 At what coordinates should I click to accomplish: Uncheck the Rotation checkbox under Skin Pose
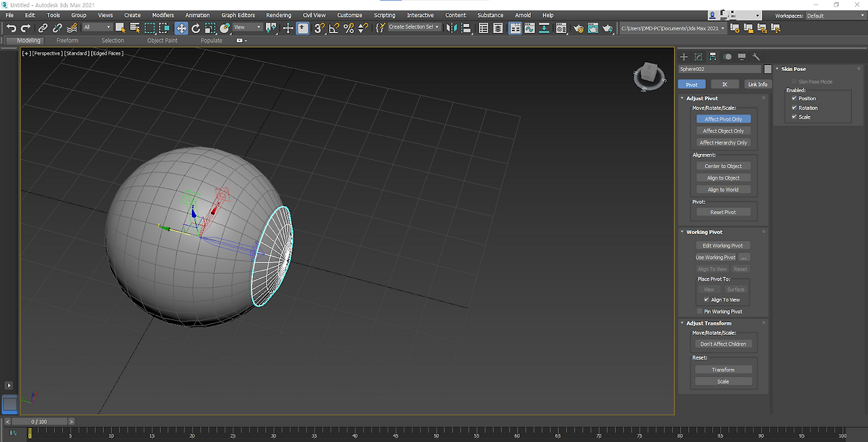pos(794,108)
